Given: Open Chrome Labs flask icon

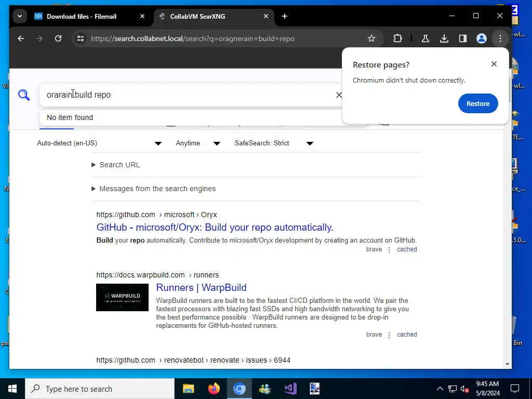Looking at the screenshot, I should tap(425, 38).
